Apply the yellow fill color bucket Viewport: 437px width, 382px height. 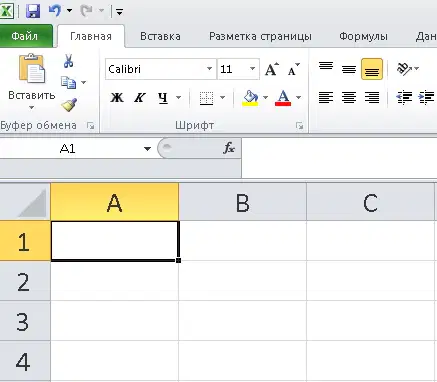coord(250,98)
